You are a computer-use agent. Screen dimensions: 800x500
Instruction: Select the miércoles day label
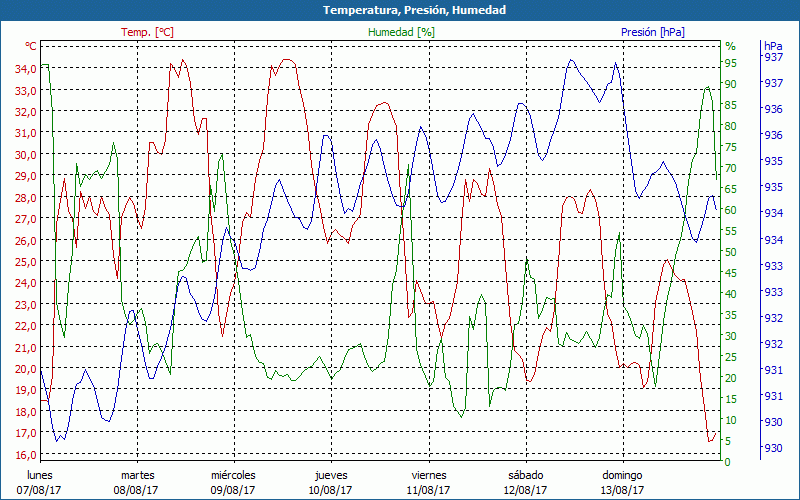click(x=233, y=475)
